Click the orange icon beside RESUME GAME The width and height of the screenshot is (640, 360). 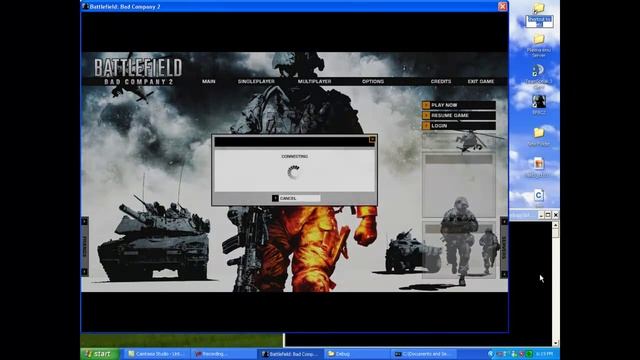426,116
